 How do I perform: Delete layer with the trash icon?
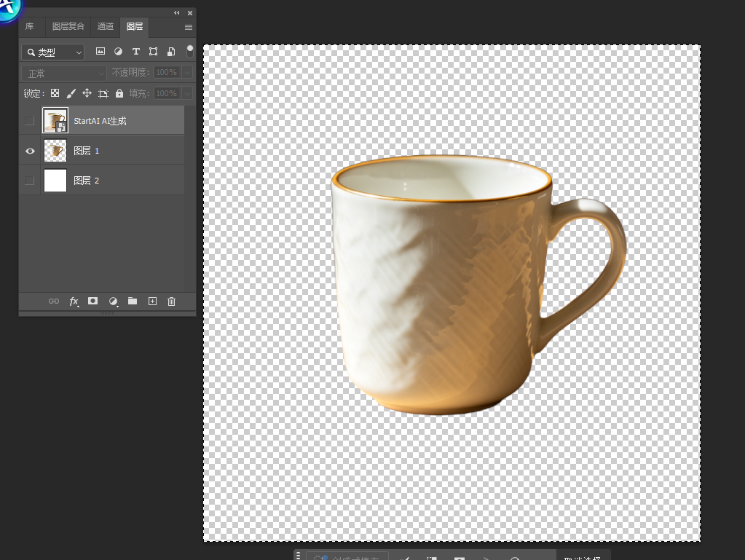[x=172, y=301]
